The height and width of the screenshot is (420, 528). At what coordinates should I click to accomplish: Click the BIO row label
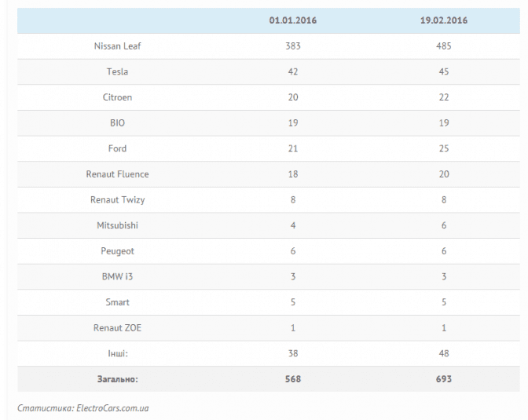pos(117,122)
